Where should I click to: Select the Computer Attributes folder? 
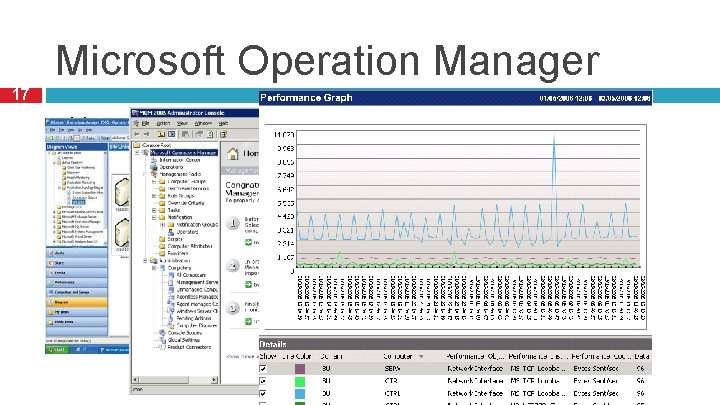pyautogui.click(x=190, y=247)
